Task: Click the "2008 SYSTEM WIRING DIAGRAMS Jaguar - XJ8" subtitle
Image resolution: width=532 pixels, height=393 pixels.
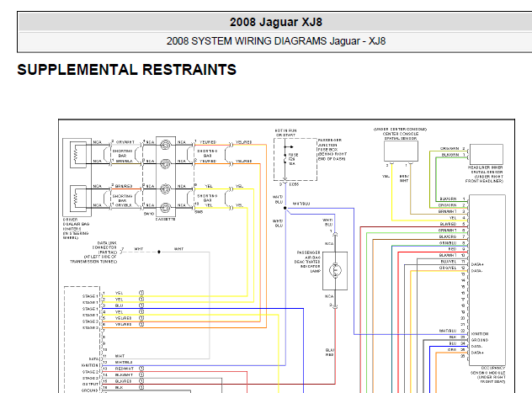Action: click(276, 41)
